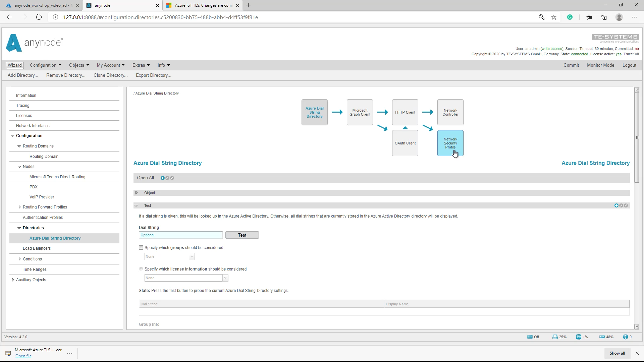644x362 pixels.
Task: Click the plus icon next to Open All
Action: [163, 178]
